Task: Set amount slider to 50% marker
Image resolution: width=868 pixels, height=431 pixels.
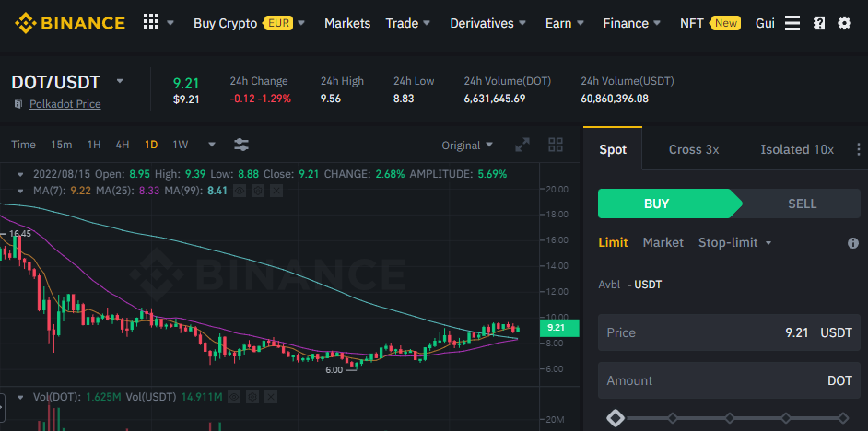Action: click(x=730, y=418)
